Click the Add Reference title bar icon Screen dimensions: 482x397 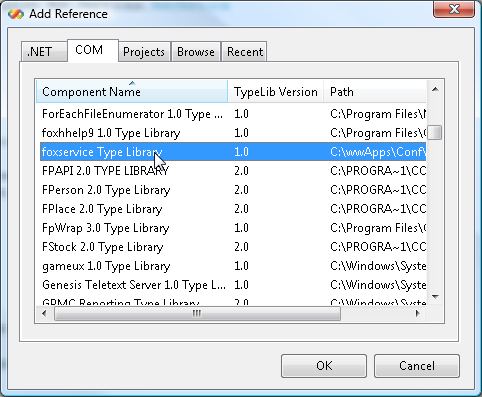[x=16, y=14]
